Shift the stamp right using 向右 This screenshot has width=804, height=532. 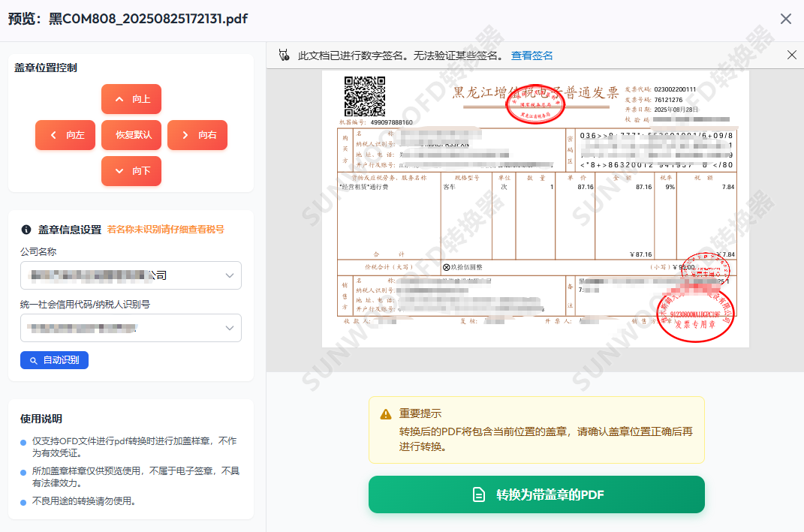197,135
